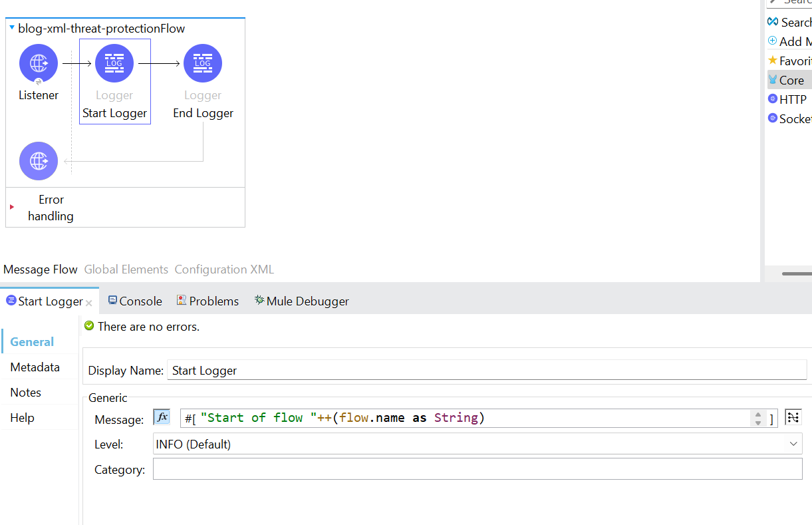Click Add Modules in the palette

point(792,41)
